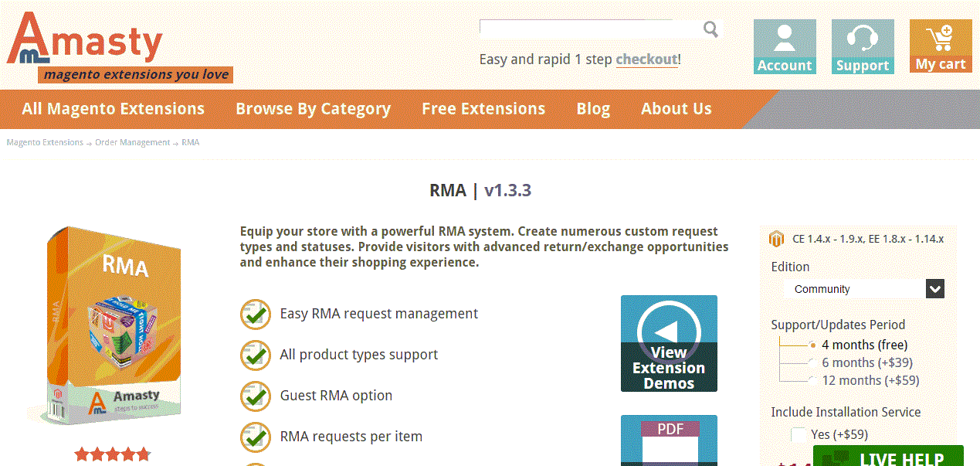Click the RMA requests per item text
This screenshot has width=980, height=466.
351,437
